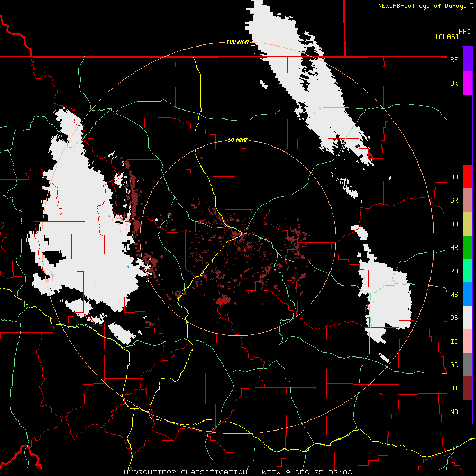Click the 50 NMI range ring label
Screen dimensions: 476x476
237,140
